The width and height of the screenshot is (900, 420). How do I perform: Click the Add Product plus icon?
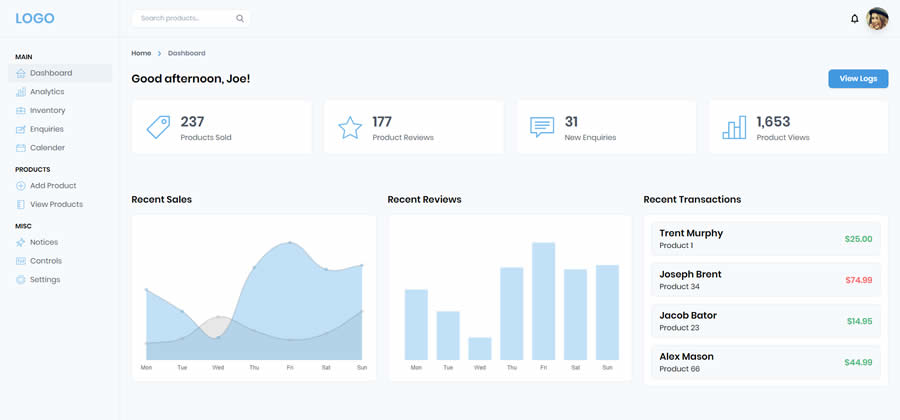21,186
